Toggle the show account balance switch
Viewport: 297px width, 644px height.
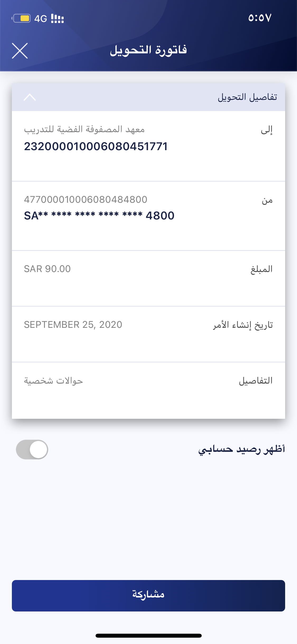click(32, 449)
